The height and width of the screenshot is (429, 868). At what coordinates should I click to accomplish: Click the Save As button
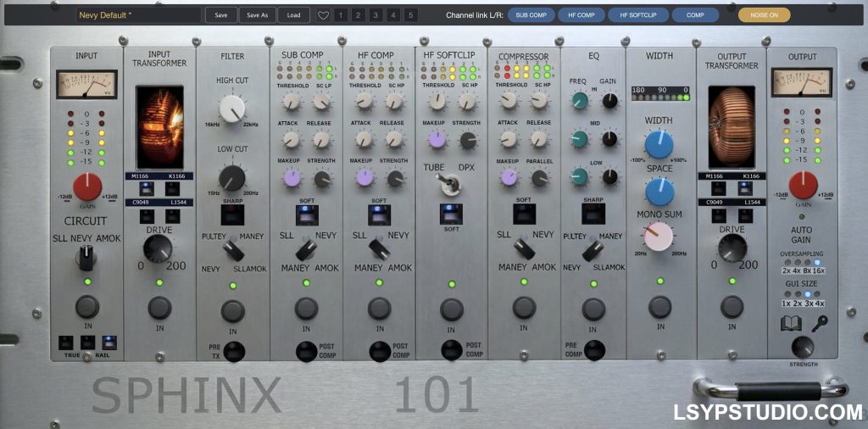258,15
